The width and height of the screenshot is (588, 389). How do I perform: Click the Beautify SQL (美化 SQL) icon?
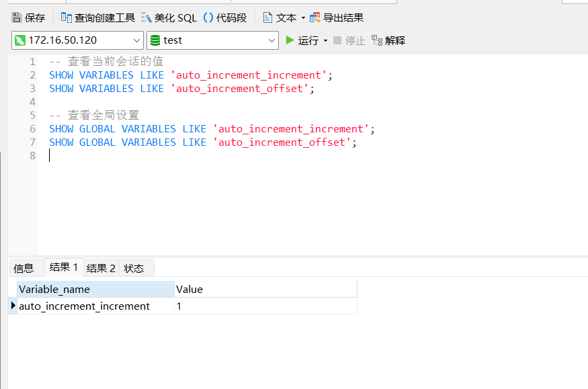[x=146, y=18]
